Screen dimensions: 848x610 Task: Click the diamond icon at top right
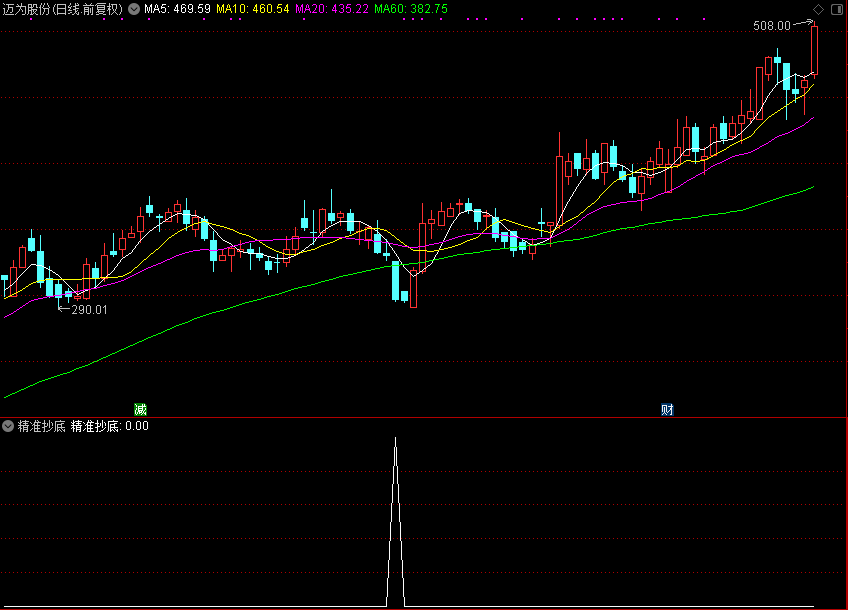[x=818, y=9]
